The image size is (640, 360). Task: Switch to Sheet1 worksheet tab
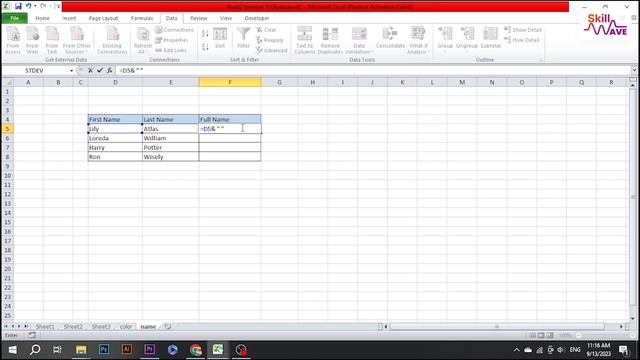(45, 327)
